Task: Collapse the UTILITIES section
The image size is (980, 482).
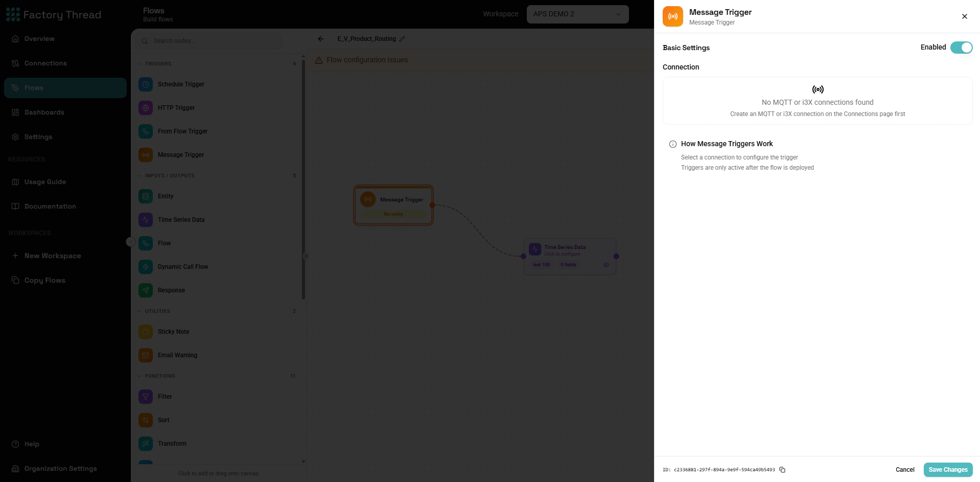Action: (x=139, y=311)
